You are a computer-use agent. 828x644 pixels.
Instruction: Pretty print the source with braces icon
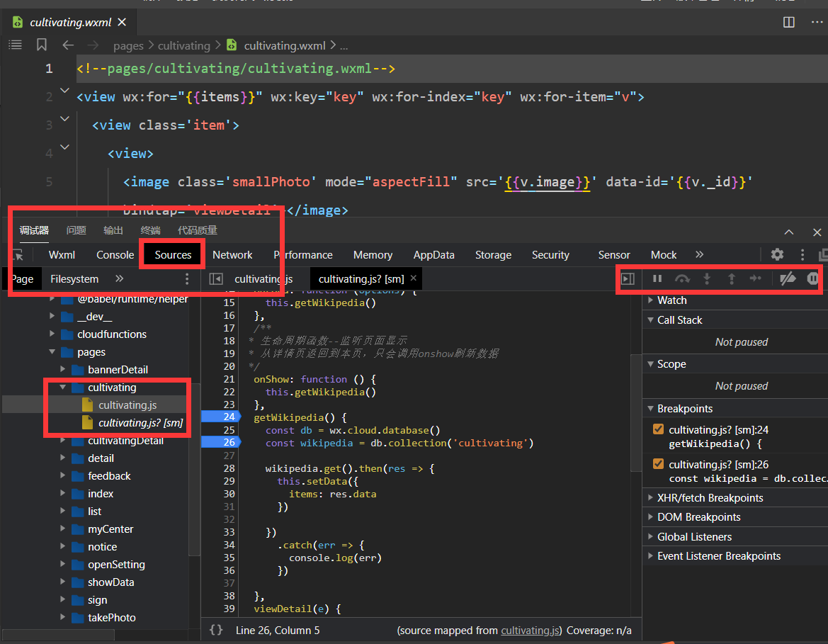(x=216, y=630)
